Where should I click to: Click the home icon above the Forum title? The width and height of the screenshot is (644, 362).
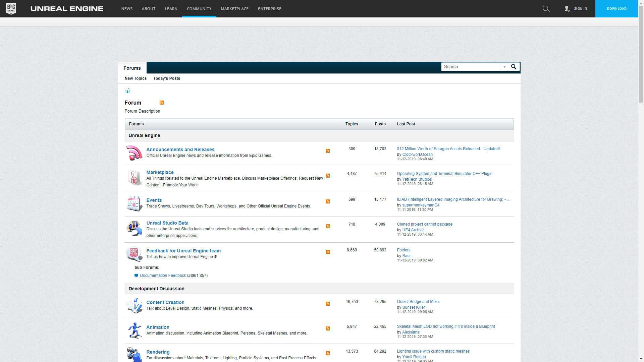tap(127, 90)
